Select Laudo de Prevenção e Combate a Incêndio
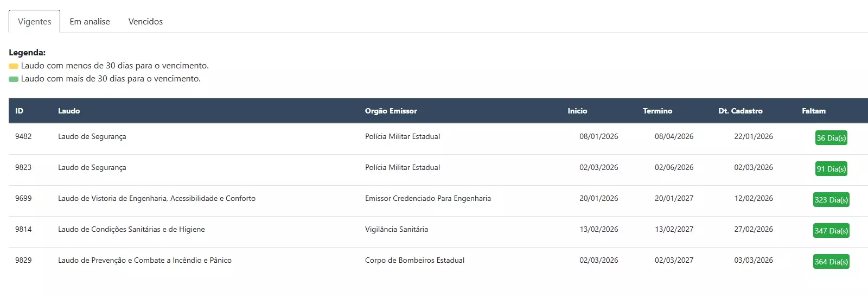Viewport: 868px width, 297px height. click(x=144, y=261)
